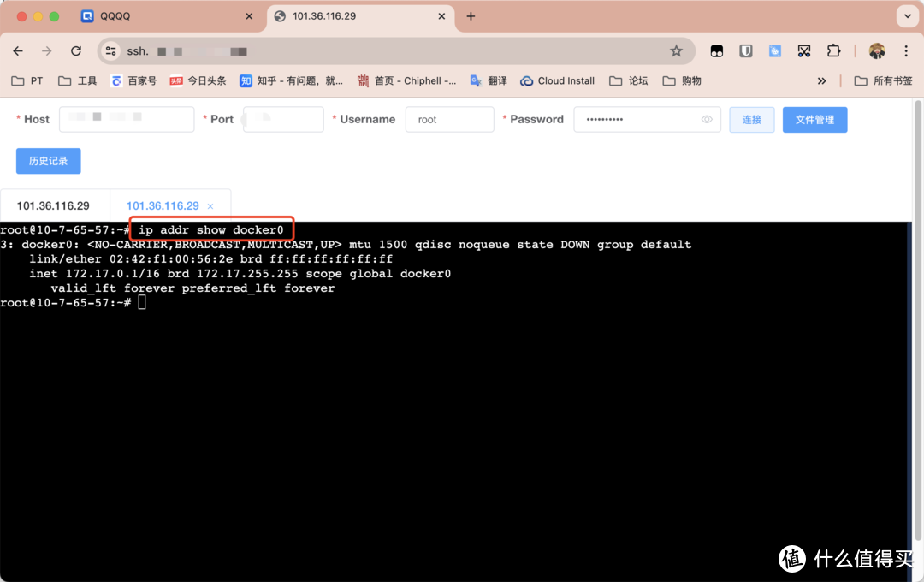Open the shield extension icon
Screen dimensions: 924x582
click(x=745, y=51)
